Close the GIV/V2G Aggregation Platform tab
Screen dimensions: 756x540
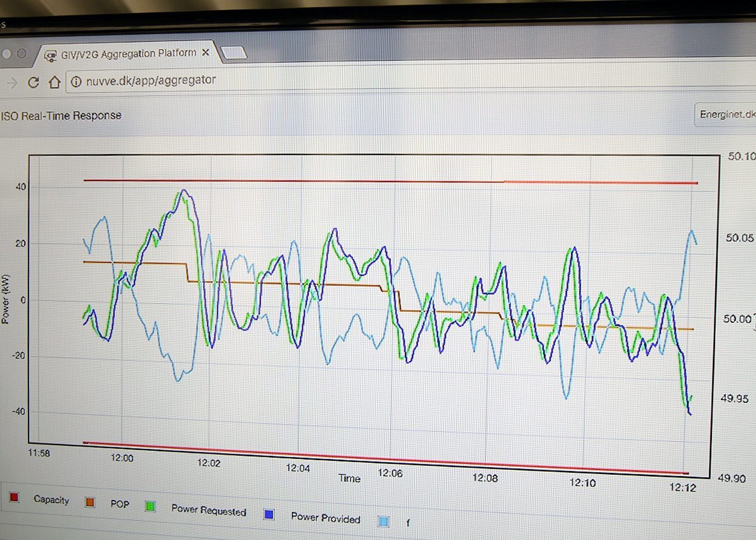[206, 52]
